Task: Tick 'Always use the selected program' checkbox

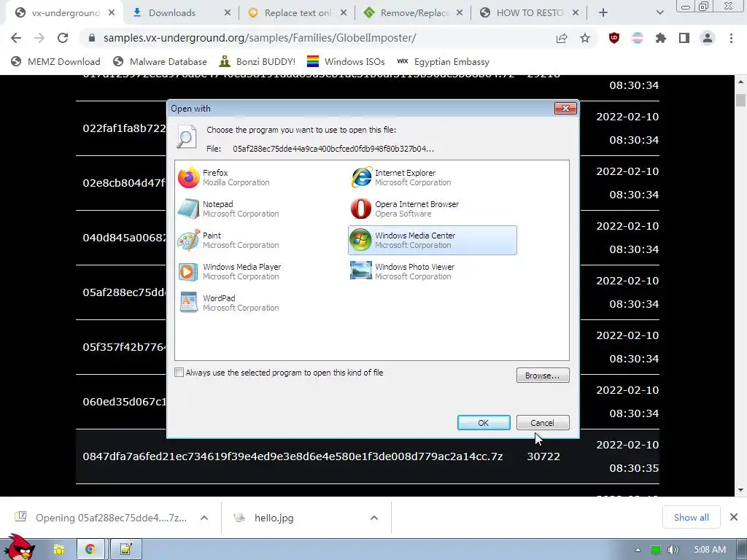Action: tap(179, 373)
